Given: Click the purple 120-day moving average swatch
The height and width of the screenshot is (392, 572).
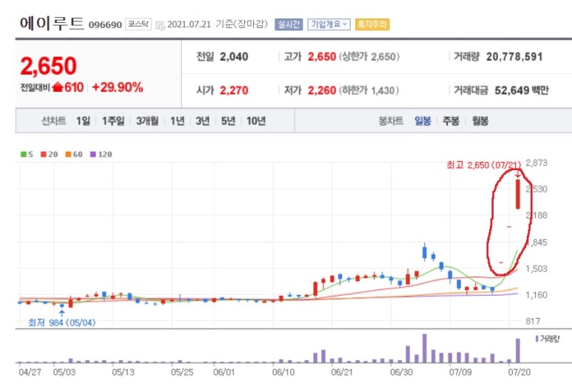Looking at the screenshot, I should click(93, 155).
